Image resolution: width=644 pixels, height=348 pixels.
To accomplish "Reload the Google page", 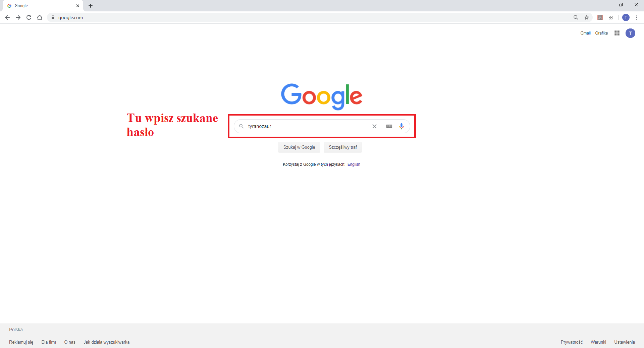I will (x=29, y=17).
